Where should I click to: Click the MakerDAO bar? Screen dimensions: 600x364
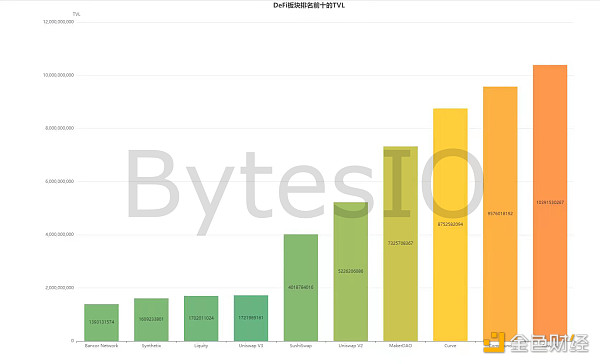pos(401,243)
